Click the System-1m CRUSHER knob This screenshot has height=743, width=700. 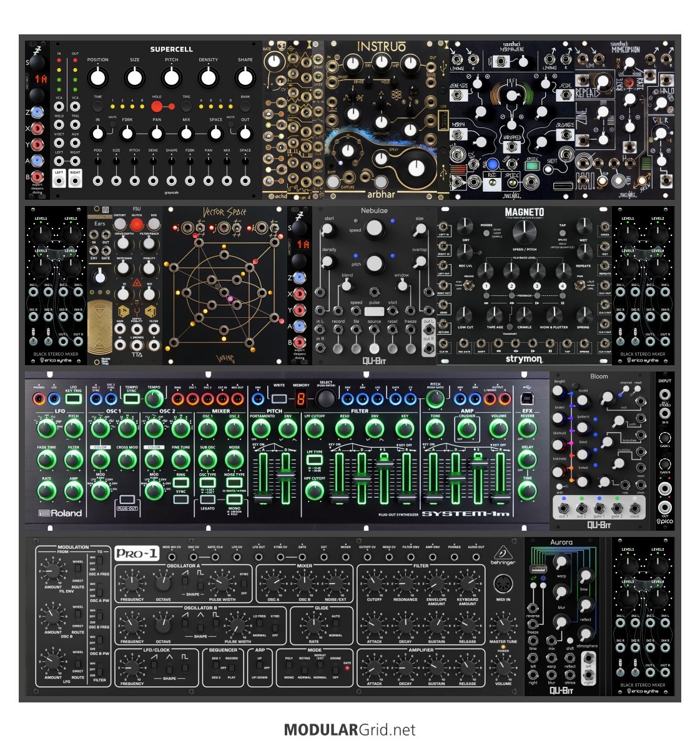pyautogui.click(x=467, y=428)
